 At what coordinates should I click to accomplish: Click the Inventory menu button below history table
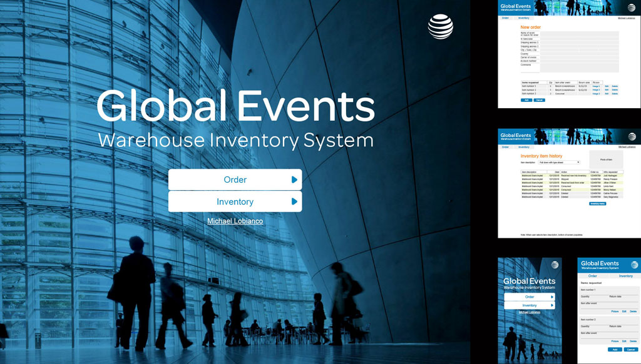point(597,204)
